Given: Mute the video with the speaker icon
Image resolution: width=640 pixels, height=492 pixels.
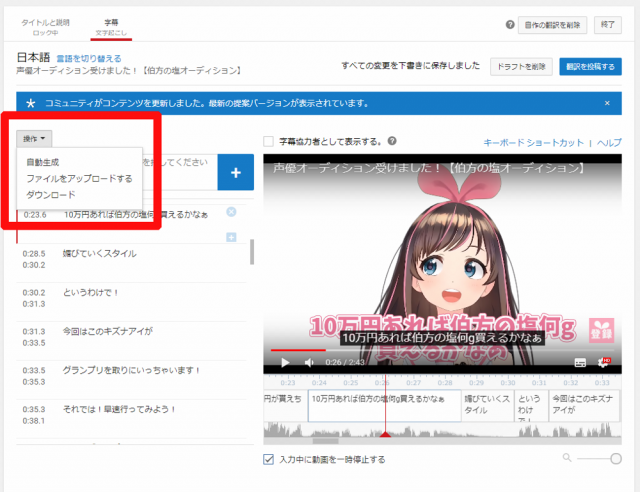Looking at the screenshot, I should click(x=309, y=362).
